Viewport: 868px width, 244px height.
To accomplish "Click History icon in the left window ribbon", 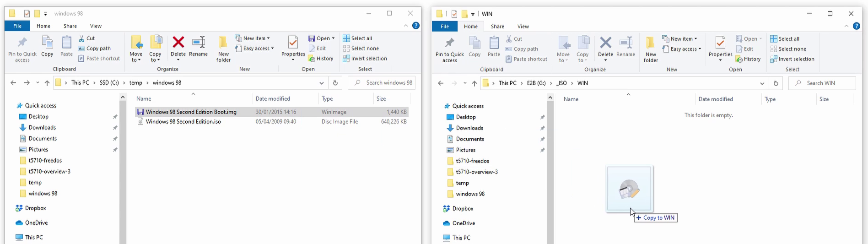I will [x=320, y=59].
